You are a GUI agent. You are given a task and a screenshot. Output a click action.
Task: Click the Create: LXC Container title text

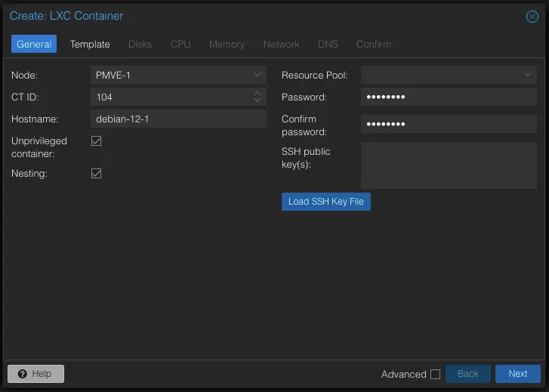[x=66, y=16]
